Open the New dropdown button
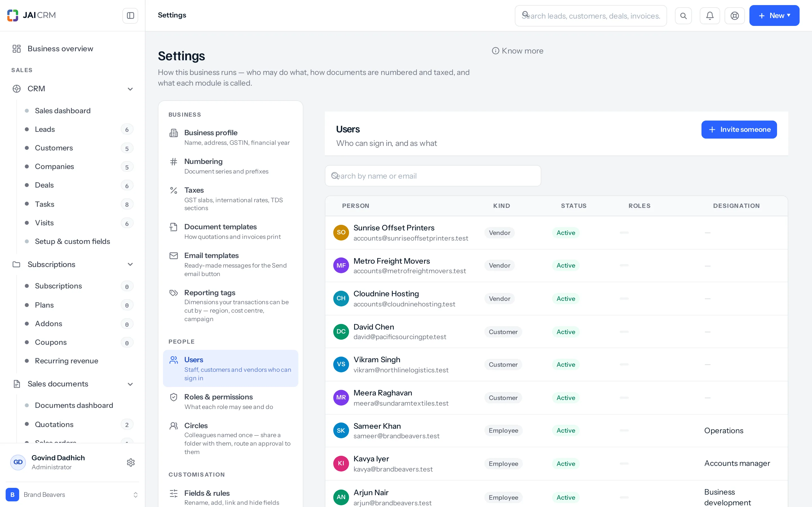The image size is (812, 507). 774,15
